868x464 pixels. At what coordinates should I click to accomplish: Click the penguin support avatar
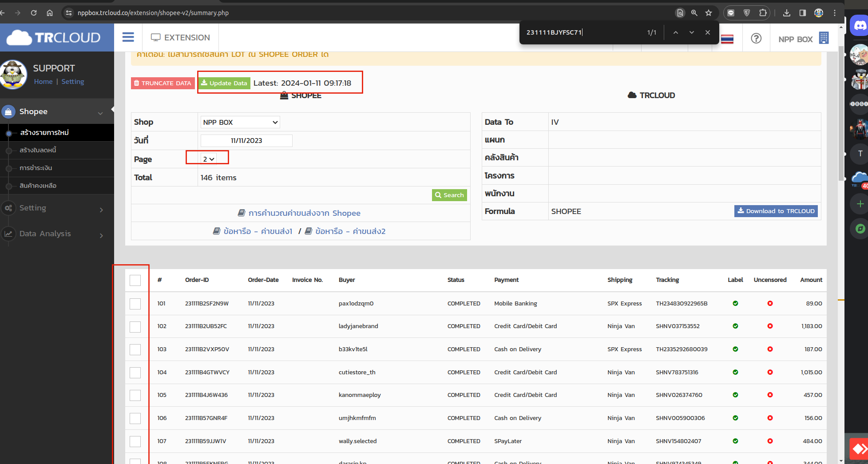click(x=14, y=75)
